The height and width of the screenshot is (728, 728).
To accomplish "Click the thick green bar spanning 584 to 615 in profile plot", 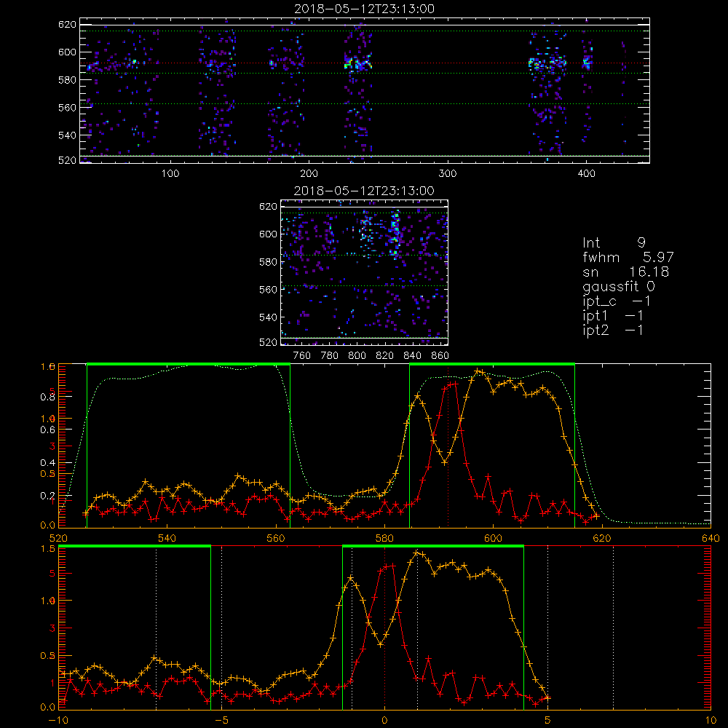I will click(492, 364).
